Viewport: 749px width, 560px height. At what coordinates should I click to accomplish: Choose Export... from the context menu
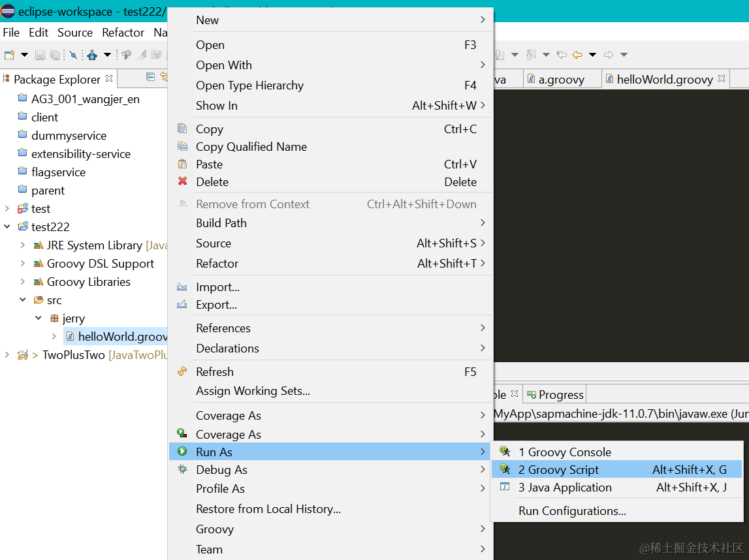330,305
